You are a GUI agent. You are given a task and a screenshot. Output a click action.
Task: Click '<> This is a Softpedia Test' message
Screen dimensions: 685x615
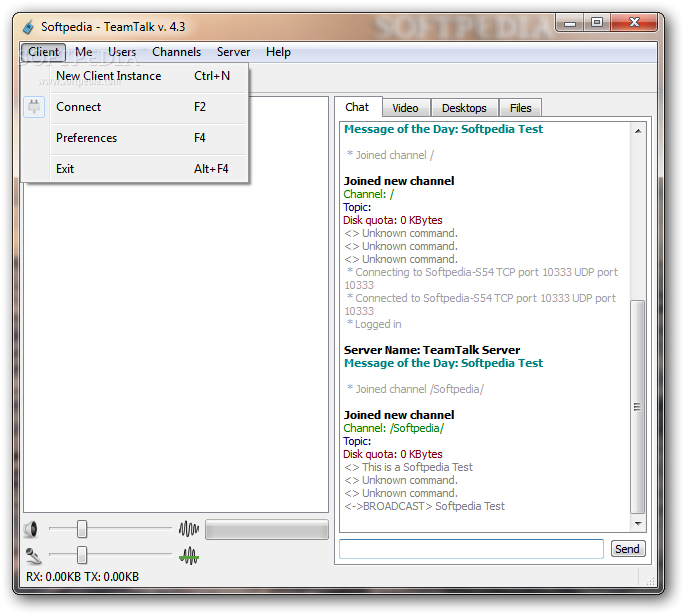409,467
